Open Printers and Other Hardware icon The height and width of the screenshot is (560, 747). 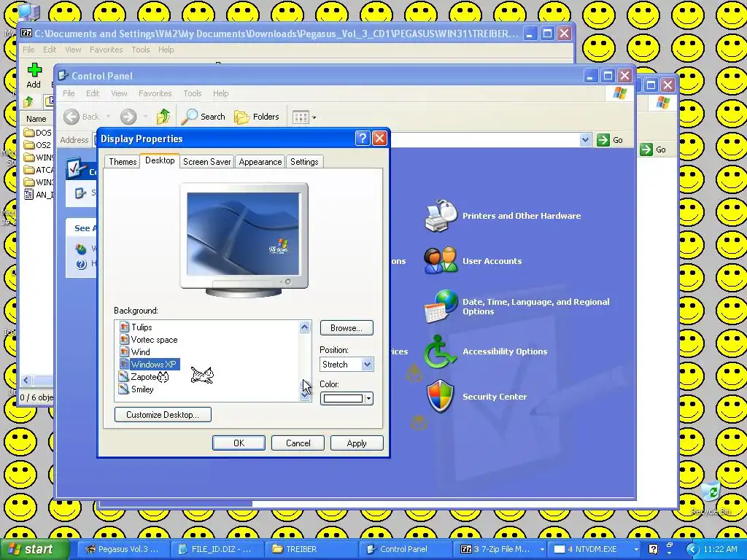(441, 216)
